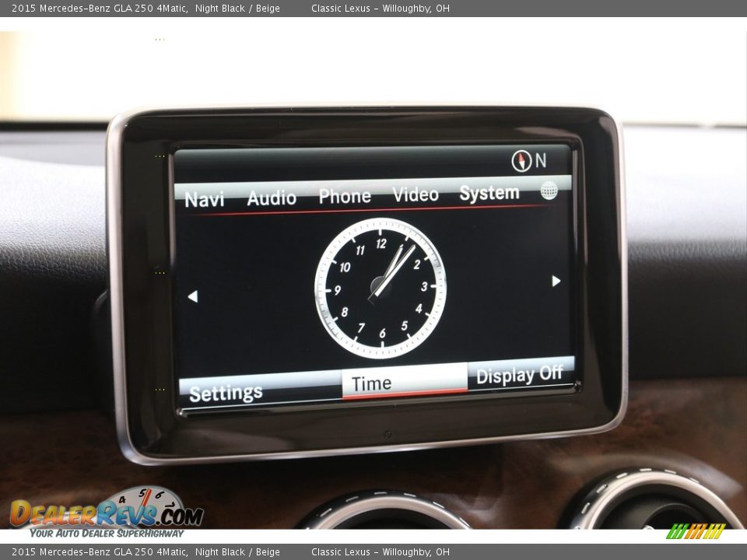
Task: Open the Phone menu
Action: (345, 196)
